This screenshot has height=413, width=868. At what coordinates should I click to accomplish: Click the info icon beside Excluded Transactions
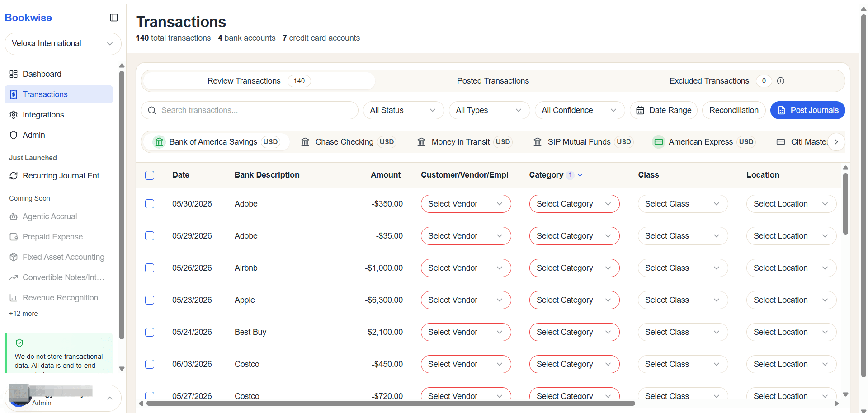click(781, 81)
